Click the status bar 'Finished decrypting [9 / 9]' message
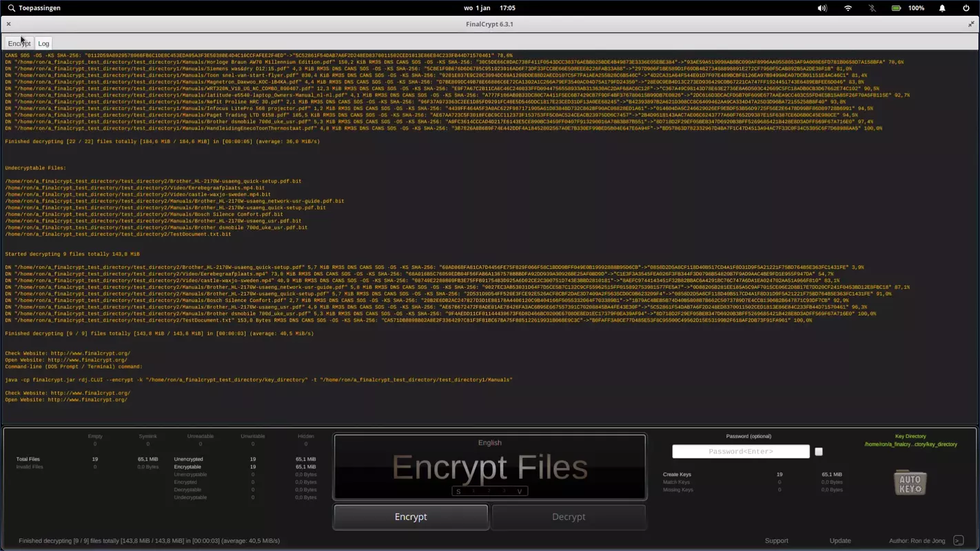 (x=149, y=541)
